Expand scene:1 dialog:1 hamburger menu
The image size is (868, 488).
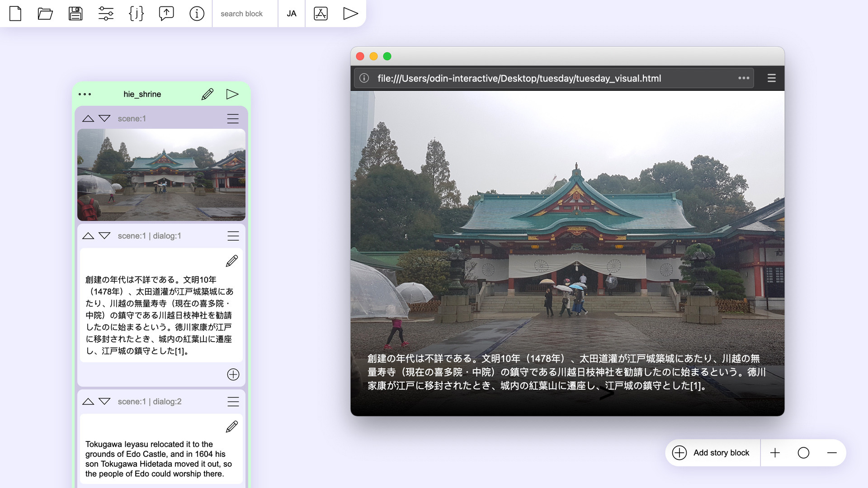tap(232, 235)
